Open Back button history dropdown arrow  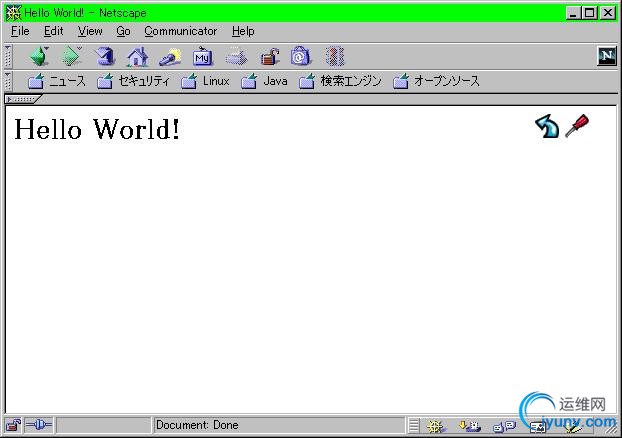pos(47,48)
